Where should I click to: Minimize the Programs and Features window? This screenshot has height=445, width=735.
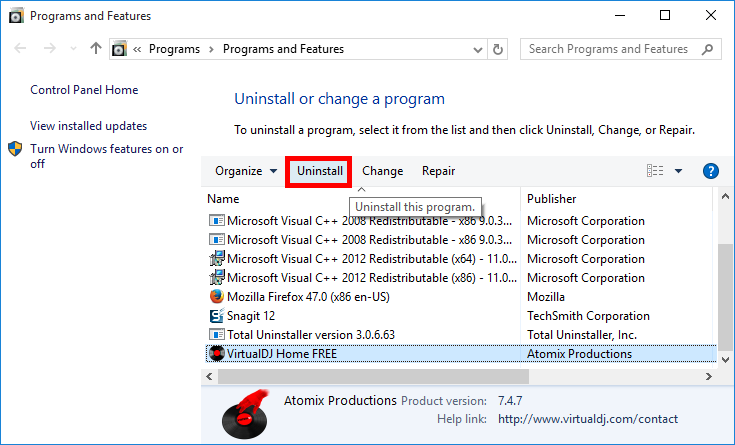(x=620, y=15)
